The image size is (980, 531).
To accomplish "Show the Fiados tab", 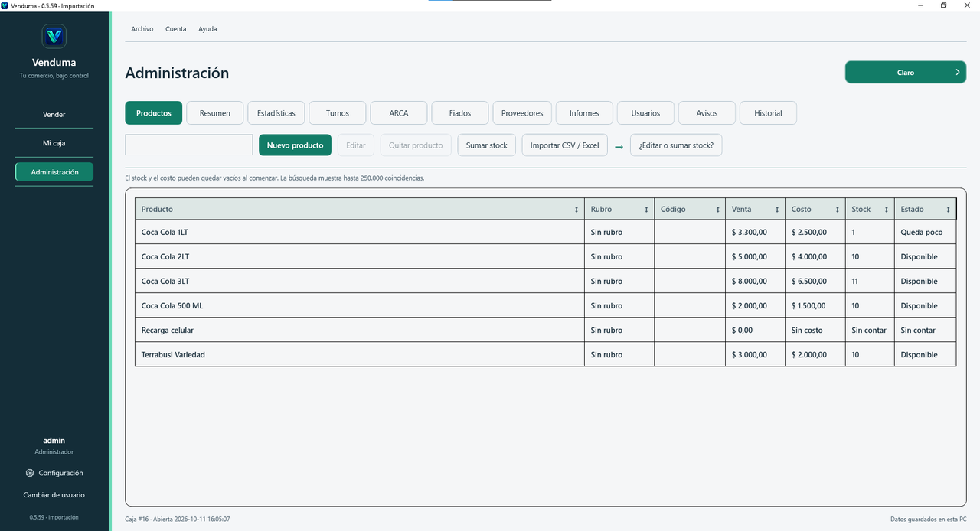I will pos(460,113).
